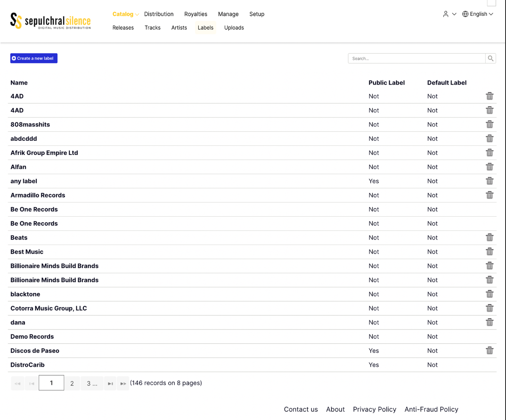The width and height of the screenshot is (506, 420).
Task: Expand the Catalog menu
Action: pos(125,14)
